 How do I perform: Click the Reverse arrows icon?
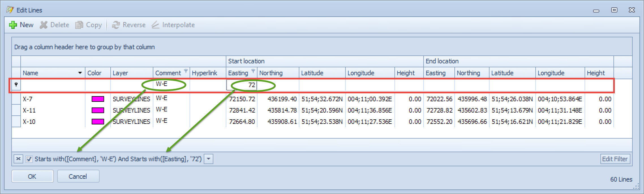(116, 25)
